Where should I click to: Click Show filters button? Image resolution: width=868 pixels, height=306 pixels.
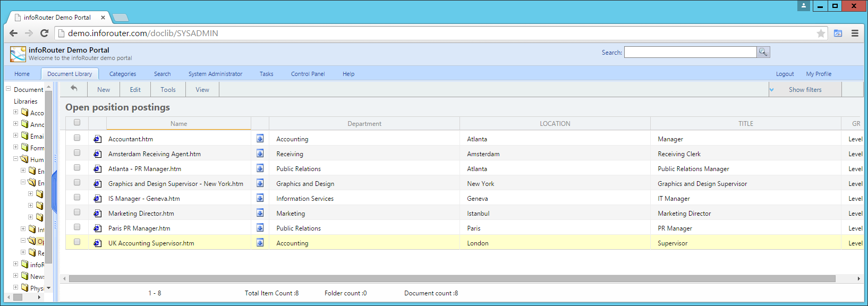[x=805, y=90]
